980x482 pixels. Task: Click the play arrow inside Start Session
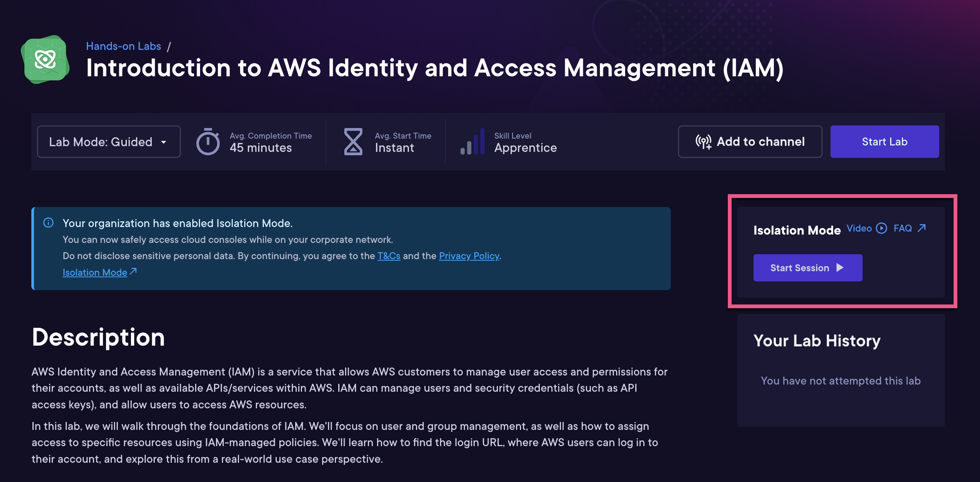coord(840,268)
